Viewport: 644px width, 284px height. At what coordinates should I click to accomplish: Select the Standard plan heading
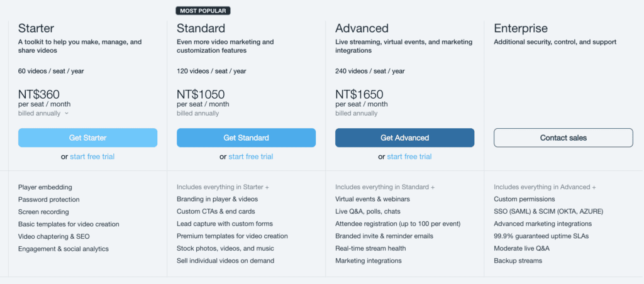pyautogui.click(x=201, y=28)
